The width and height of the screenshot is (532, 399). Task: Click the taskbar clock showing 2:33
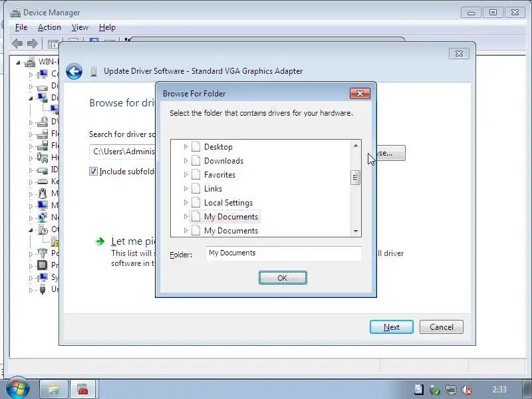499,390
